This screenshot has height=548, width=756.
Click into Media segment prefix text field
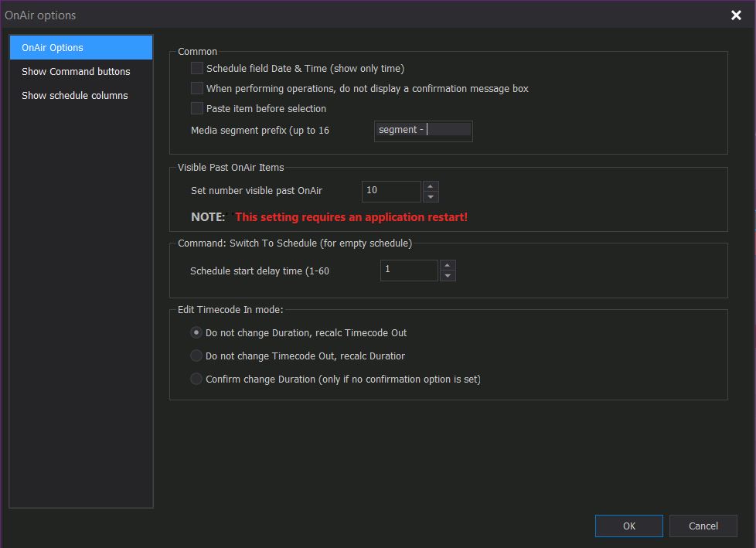pyautogui.click(x=424, y=131)
